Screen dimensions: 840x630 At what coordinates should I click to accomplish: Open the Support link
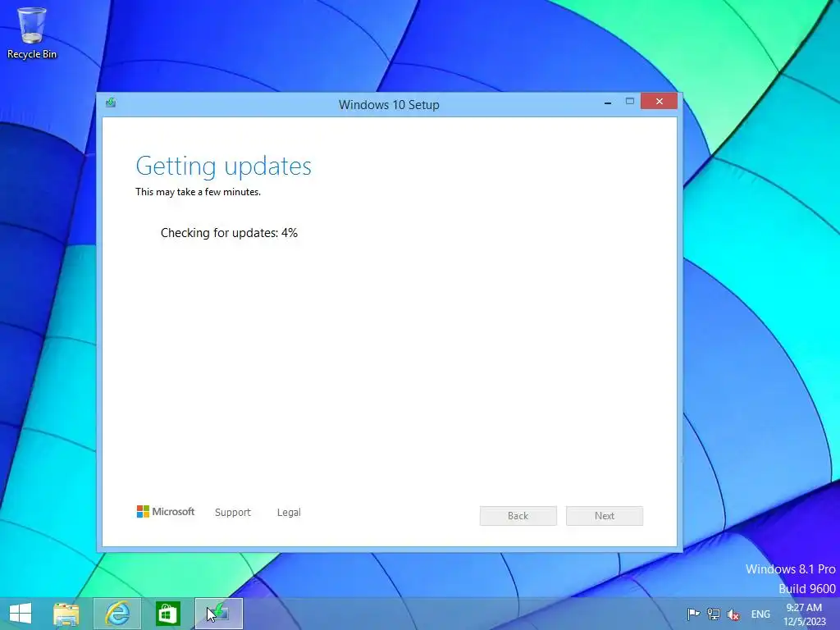pos(232,513)
